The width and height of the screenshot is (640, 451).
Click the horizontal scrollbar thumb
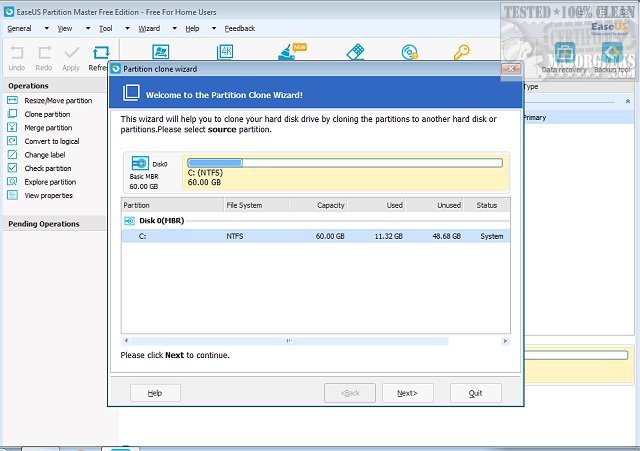pyautogui.click(x=289, y=341)
